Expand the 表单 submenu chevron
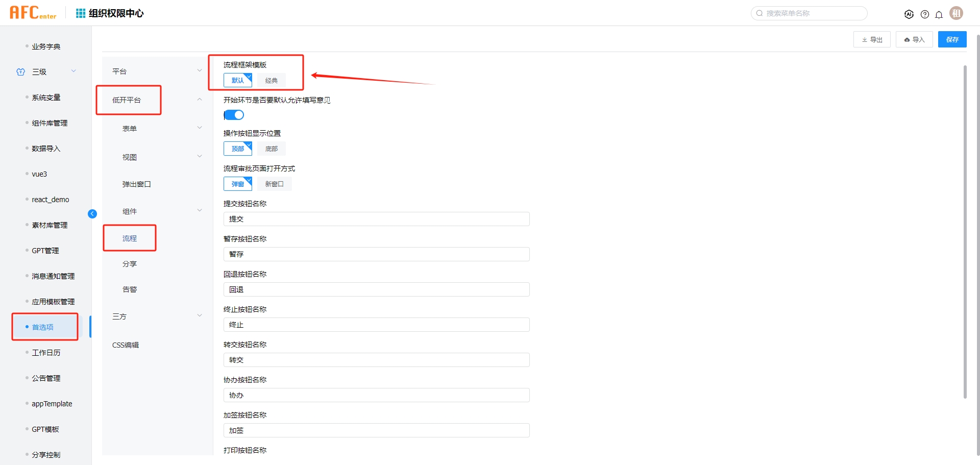980x465 pixels. pyautogui.click(x=199, y=128)
